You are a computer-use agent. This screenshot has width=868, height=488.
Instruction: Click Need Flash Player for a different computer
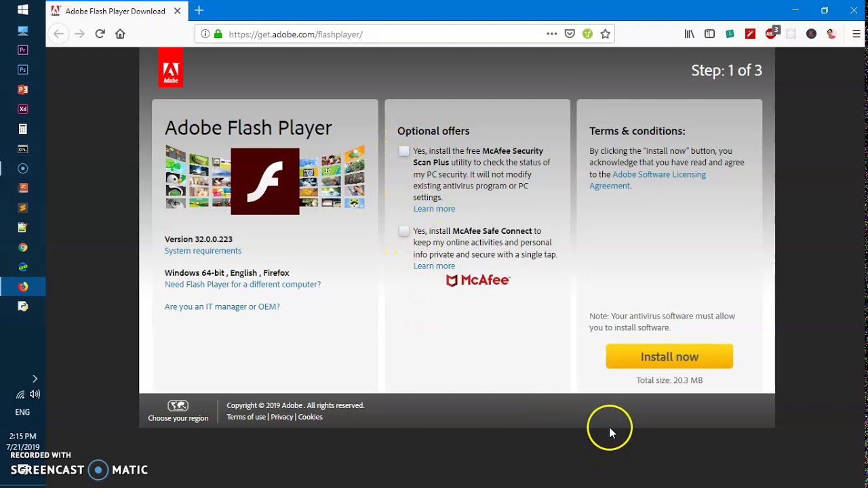pyautogui.click(x=243, y=285)
